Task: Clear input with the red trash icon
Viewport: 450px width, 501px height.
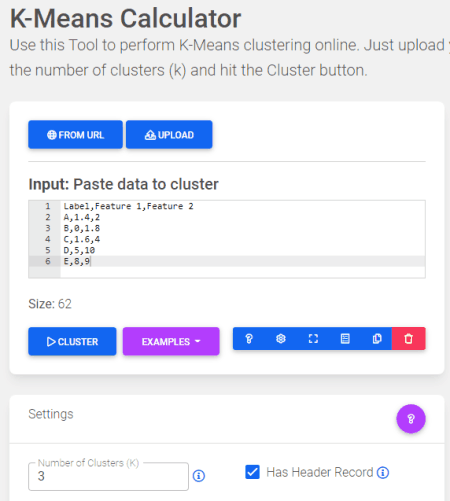Action: pos(409,339)
